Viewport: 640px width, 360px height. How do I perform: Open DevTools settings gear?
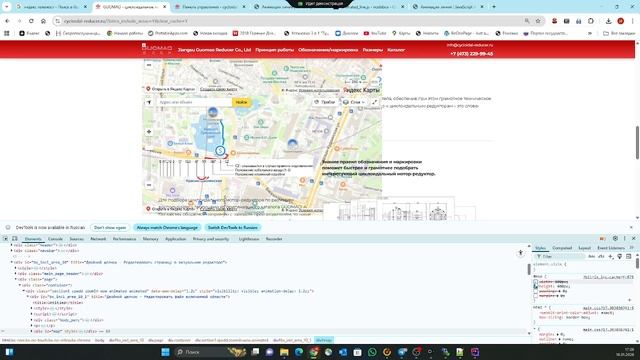(615, 238)
